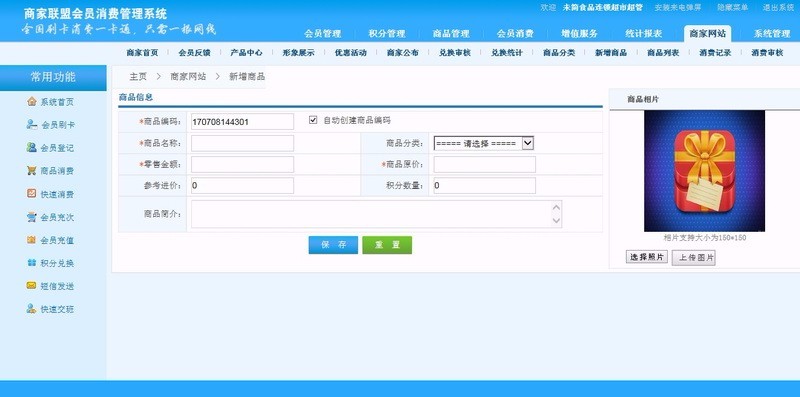Click the 会员充值 icon in sidebar
Image resolution: width=800 pixels, height=397 pixels.
pyautogui.click(x=32, y=240)
